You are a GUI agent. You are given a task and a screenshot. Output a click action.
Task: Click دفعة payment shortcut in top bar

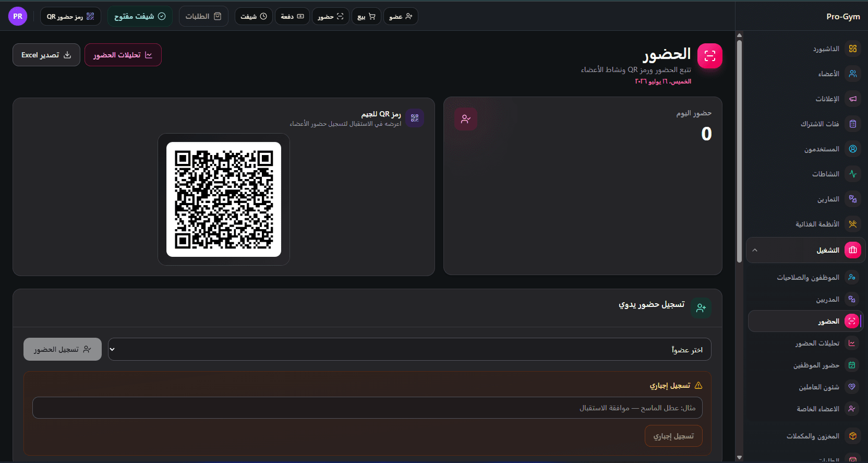click(x=292, y=16)
